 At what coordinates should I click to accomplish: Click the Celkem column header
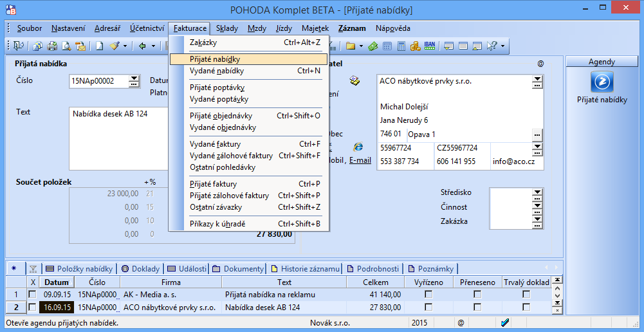coord(375,282)
